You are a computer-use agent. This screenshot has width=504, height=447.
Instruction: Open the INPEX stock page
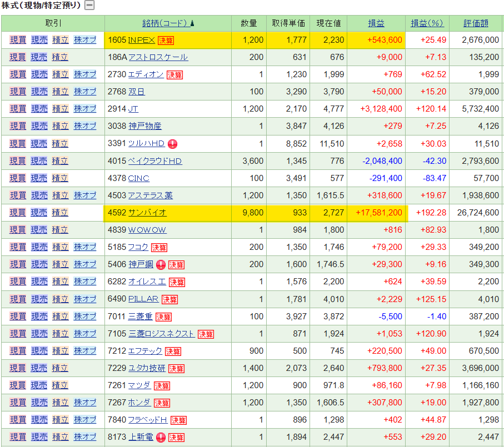(x=142, y=40)
